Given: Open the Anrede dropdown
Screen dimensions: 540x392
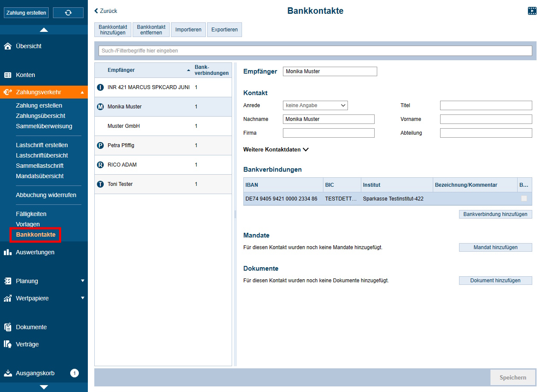Looking at the screenshot, I should tap(315, 105).
